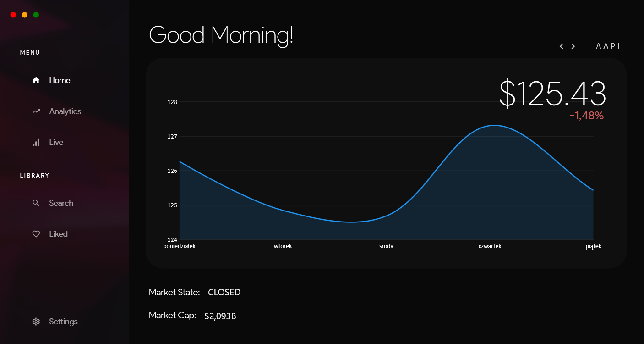Click the 126 y-axis label

172,171
